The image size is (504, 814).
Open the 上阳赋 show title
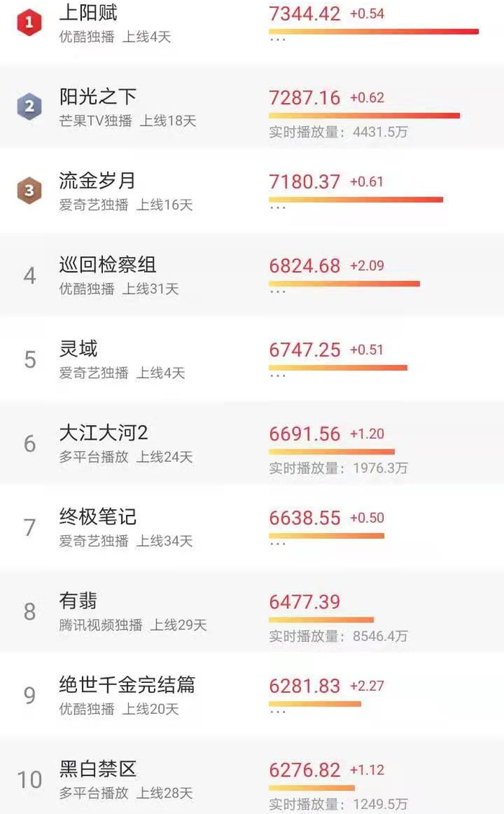[x=88, y=13]
